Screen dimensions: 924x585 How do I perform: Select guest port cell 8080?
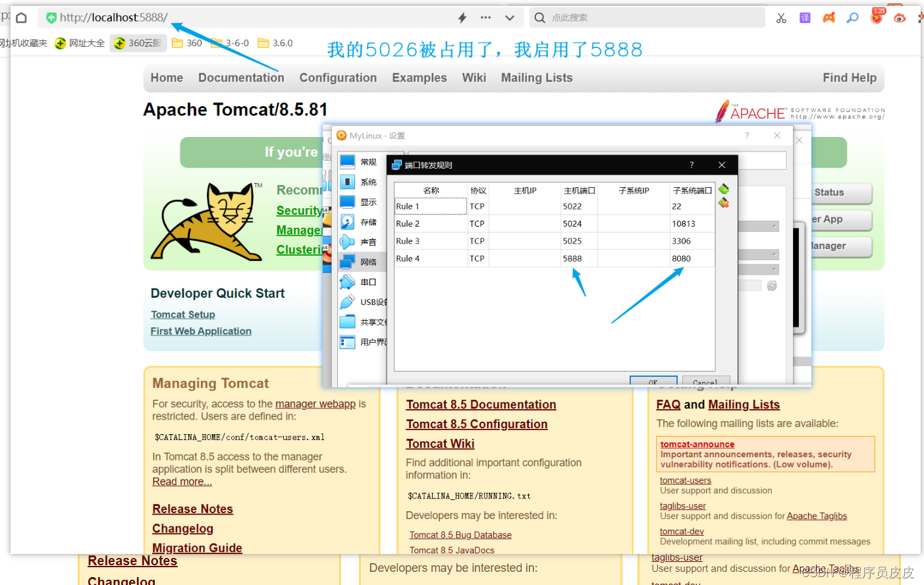click(692, 258)
